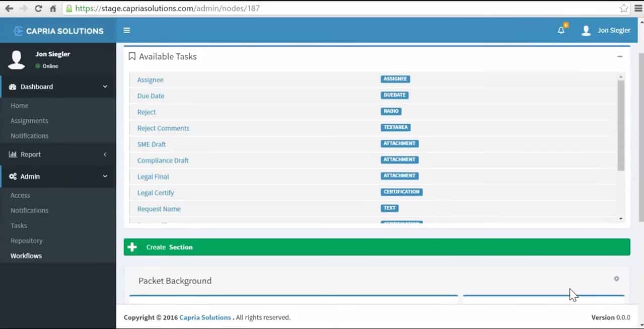Open Repository under Admin
The image size is (644, 329).
[x=26, y=240]
